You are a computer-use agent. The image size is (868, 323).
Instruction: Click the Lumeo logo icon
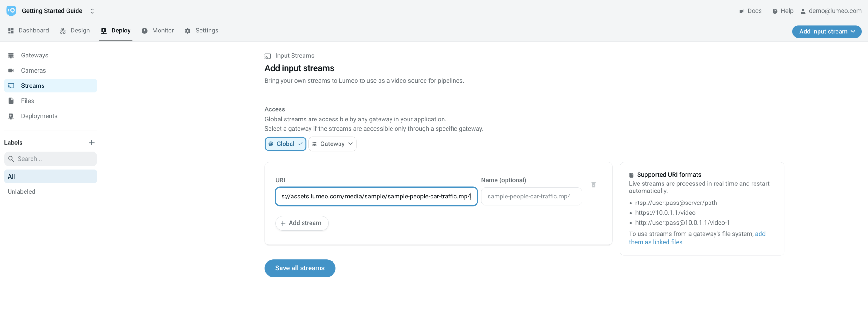click(x=11, y=11)
